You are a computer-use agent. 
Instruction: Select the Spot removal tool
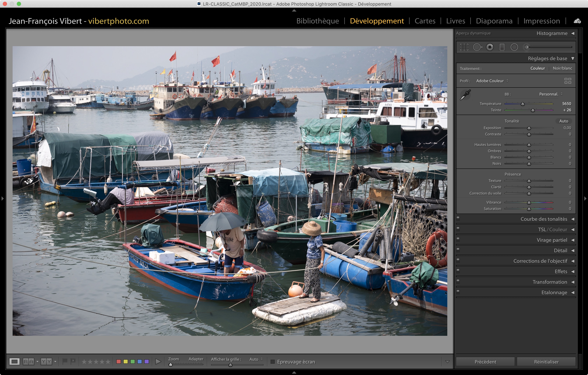coord(477,47)
